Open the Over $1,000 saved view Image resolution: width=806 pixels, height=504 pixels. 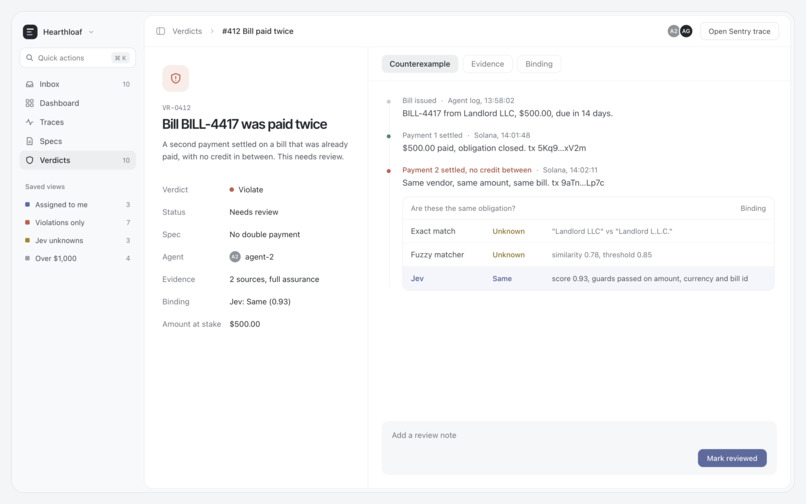78,258
